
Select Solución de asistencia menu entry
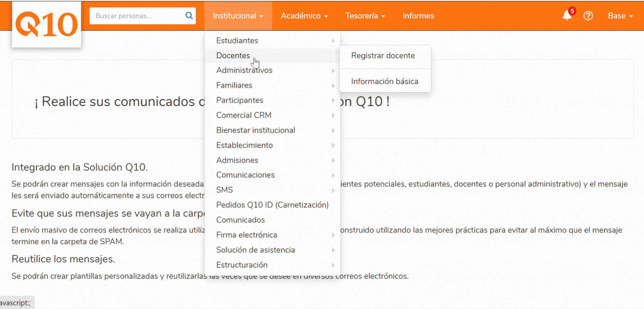(x=272, y=250)
